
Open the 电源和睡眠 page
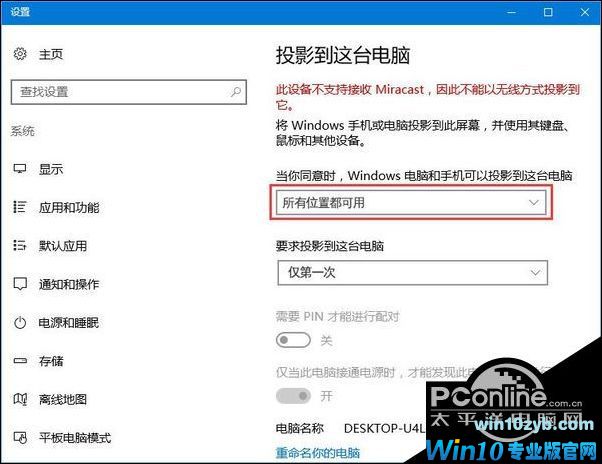[x=69, y=323]
